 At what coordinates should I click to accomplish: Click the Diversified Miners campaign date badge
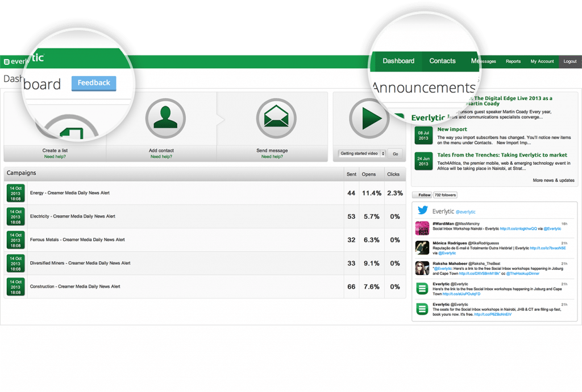click(15, 263)
